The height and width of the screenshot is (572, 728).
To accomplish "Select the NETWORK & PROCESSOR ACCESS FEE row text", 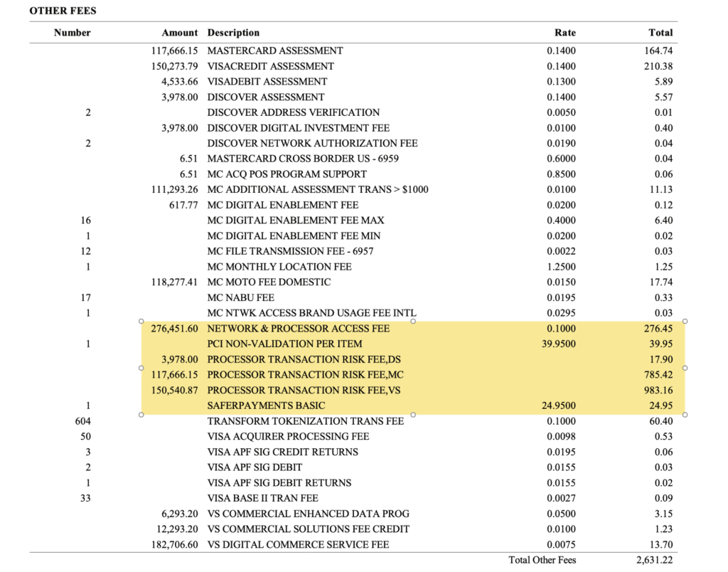I will (298, 329).
